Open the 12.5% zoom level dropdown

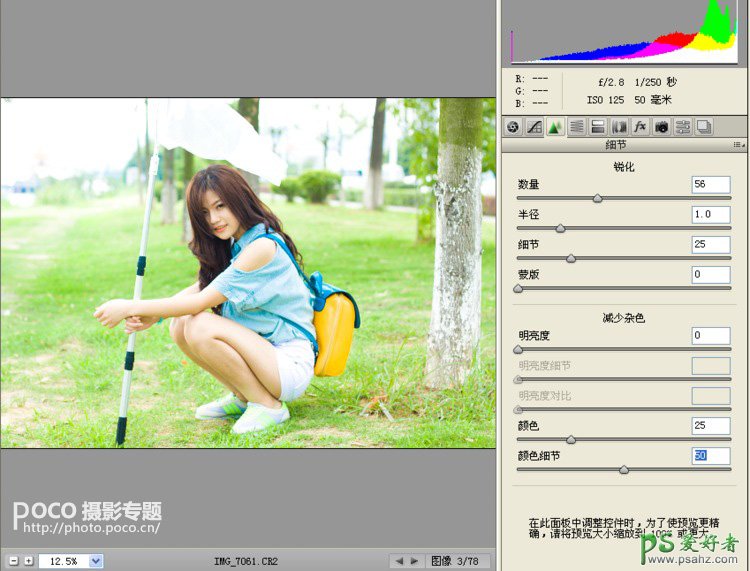(x=96, y=561)
